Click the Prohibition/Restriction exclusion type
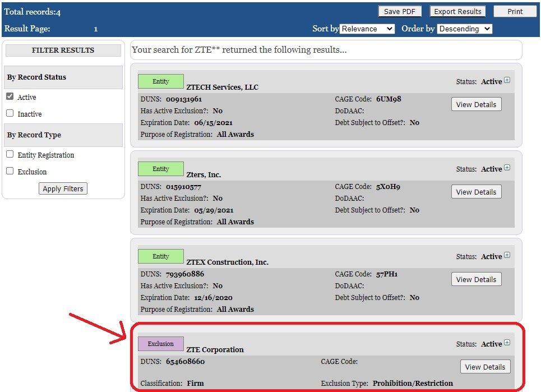The height and width of the screenshot is (392, 541). click(x=413, y=384)
